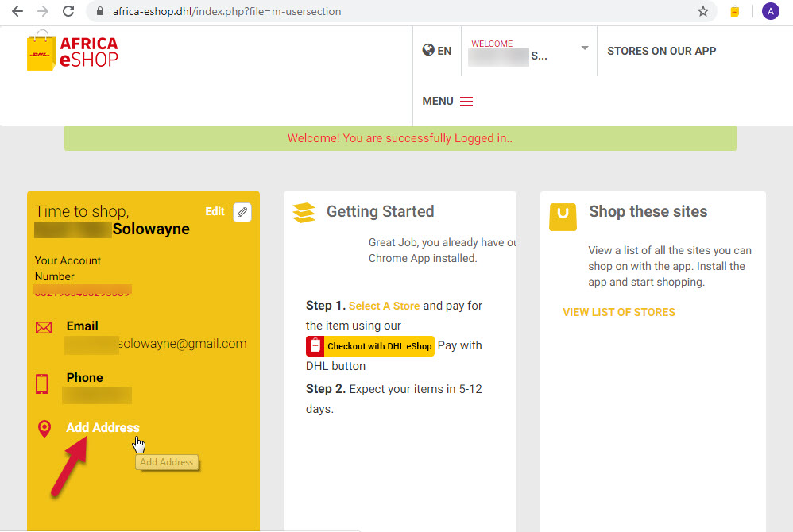Viewport: 793px width, 532px height.
Task: Select the phone icon beside the Phone field
Action: 44,384
